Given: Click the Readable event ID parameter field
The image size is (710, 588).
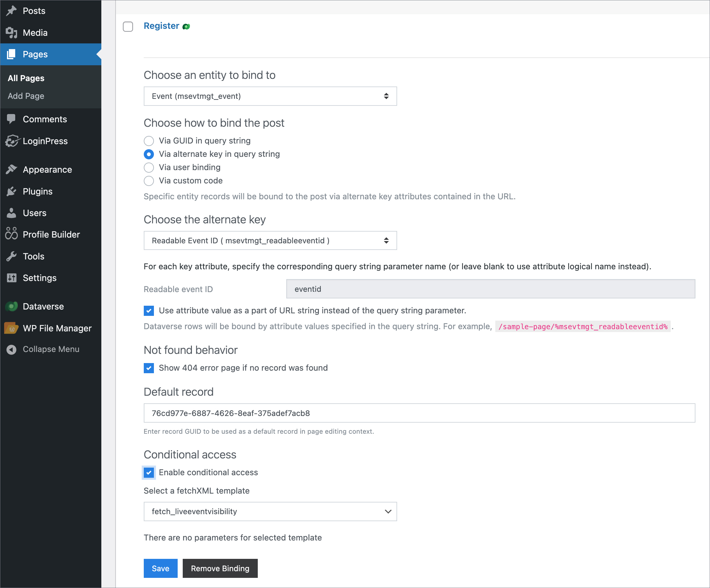Looking at the screenshot, I should point(491,289).
